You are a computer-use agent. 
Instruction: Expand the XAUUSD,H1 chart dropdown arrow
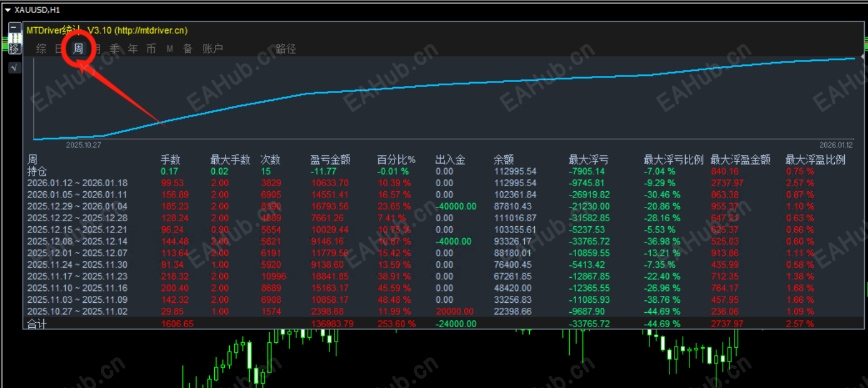(8, 10)
